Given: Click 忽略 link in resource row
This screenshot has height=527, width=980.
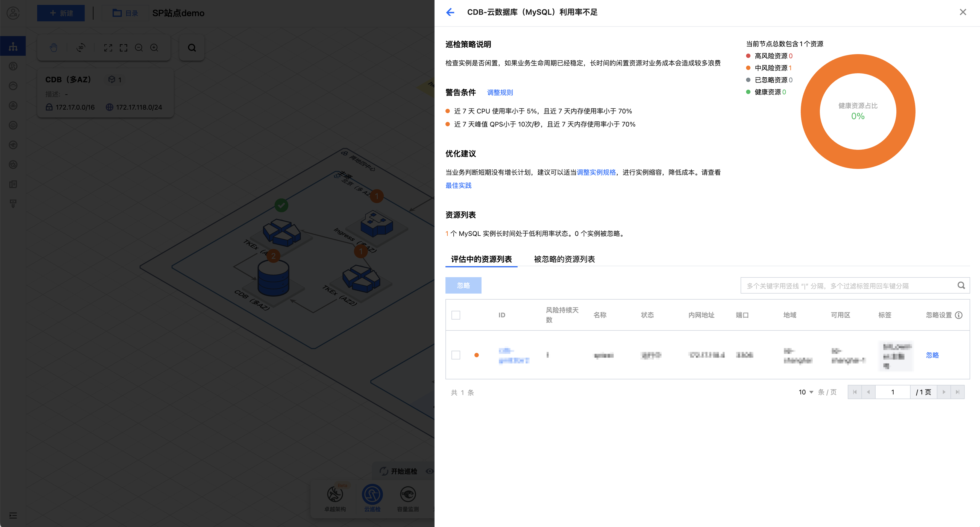Looking at the screenshot, I should pos(932,355).
